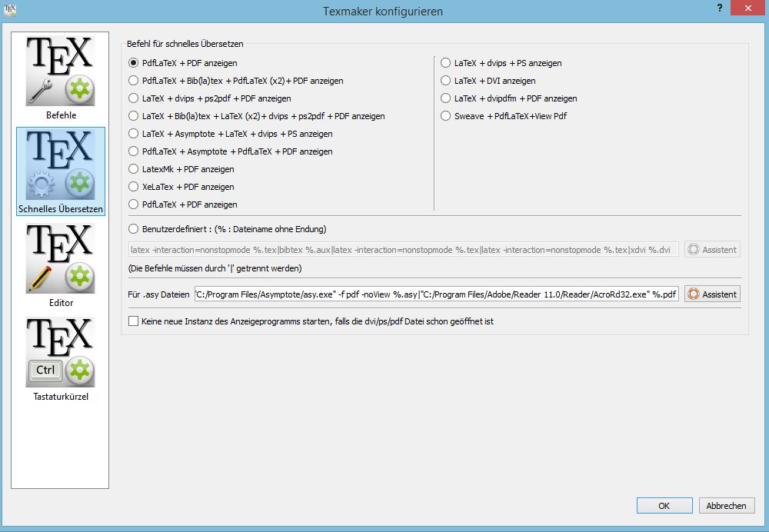Confirm the settings with OK
769x532 pixels.
pyautogui.click(x=664, y=506)
